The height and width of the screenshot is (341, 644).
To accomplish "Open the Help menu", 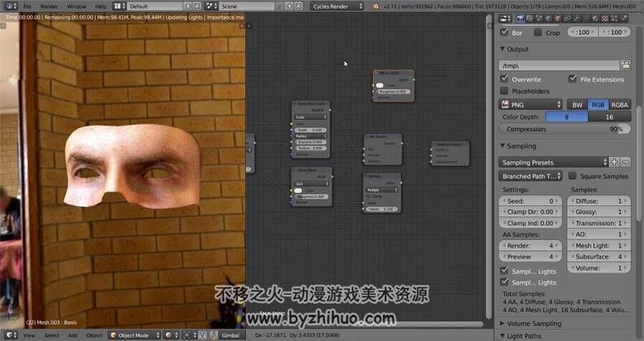I will pyautogui.click(x=100, y=6).
